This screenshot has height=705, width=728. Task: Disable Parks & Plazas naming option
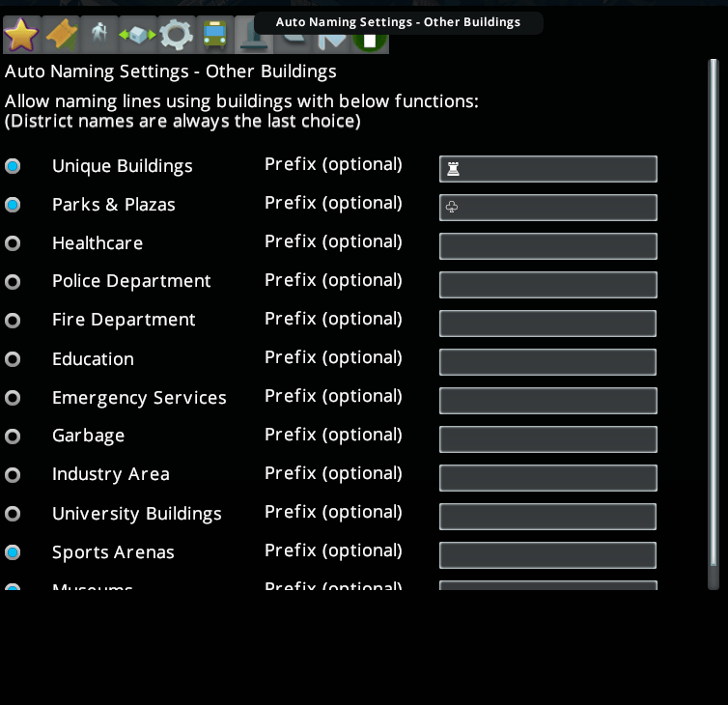13,205
